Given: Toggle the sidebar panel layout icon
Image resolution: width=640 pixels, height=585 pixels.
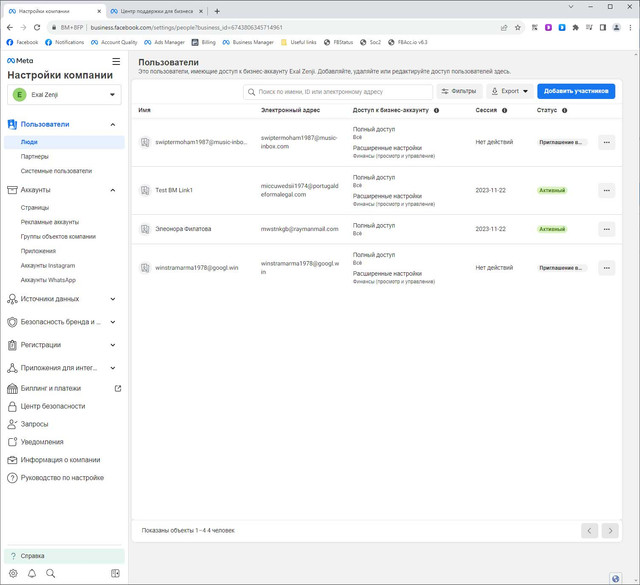Looking at the screenshot, I should pos(116,573).
